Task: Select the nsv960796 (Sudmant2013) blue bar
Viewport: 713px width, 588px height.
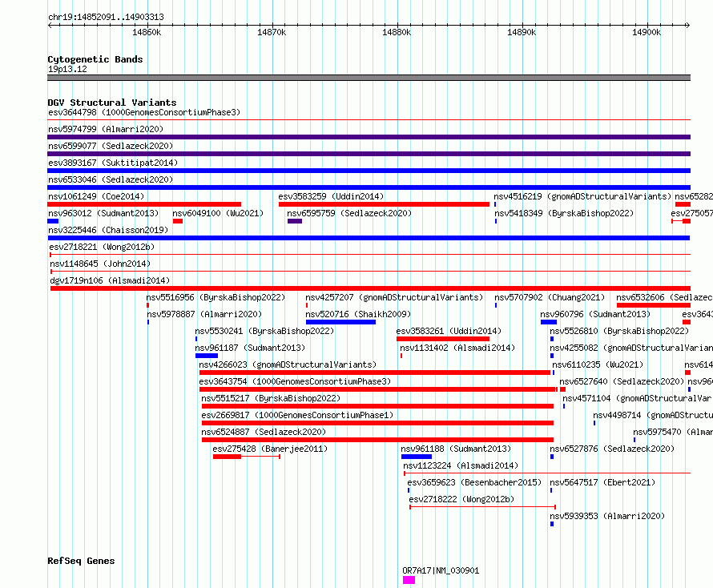Action: 549,322
